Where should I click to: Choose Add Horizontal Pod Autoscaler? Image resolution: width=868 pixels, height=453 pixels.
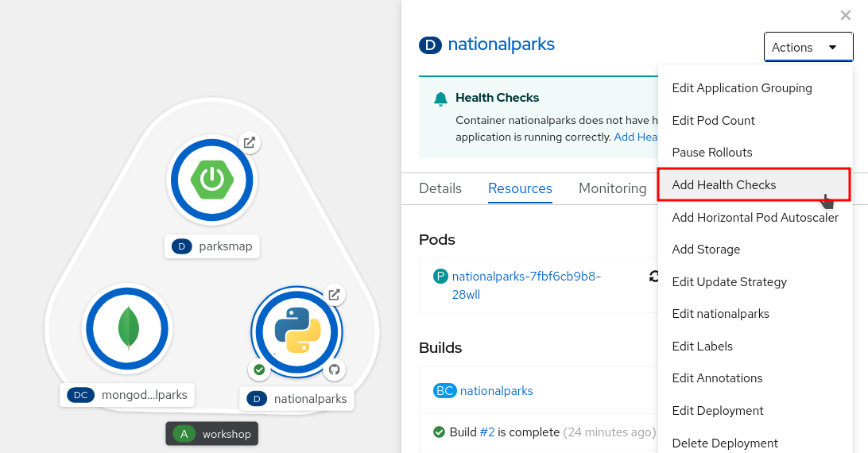point(754,217)
